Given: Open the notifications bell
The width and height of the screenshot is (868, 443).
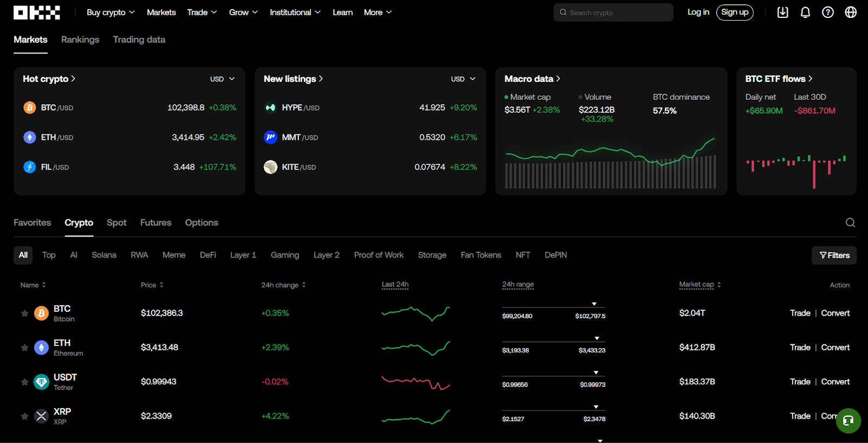Looking at the screenshot, I should coord(805,12).
